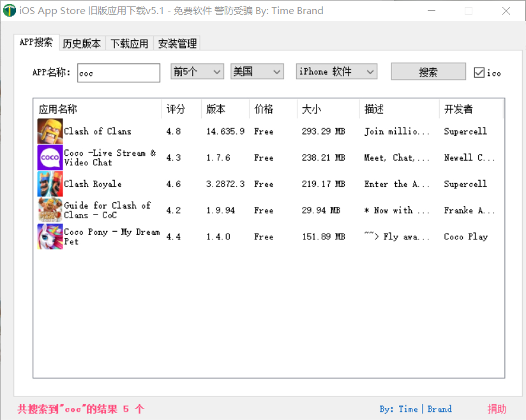Viewport: 526px width, 420px height.
Task: Open the 下载应用 tab
Action: (x=129, y=43)
